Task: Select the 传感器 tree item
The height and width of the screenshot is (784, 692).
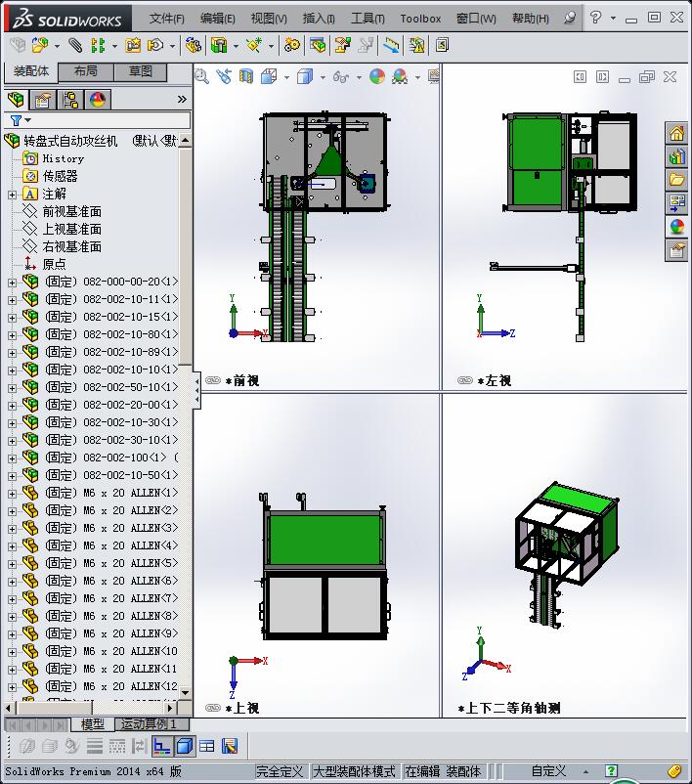Action: pos(60,176)
